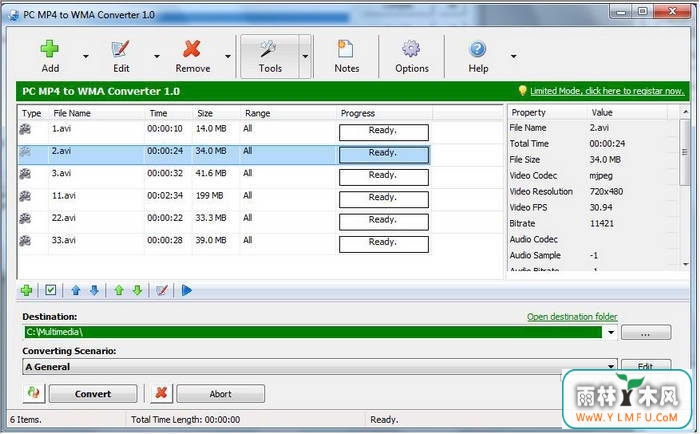Click the Destination path field
The width and height of the screenshot is (700, 434).
312,332
